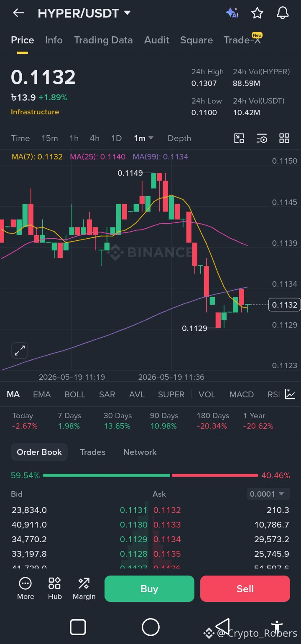This screenshot has height=644, width=301.
Task: Tap Android recent apps square button
Action: (78, 627)
